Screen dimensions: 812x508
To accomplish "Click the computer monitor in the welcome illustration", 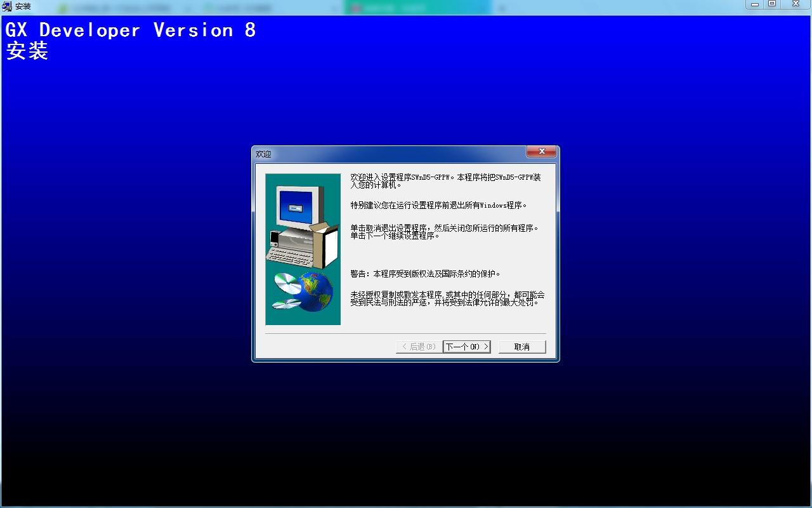I will point(298,207).
